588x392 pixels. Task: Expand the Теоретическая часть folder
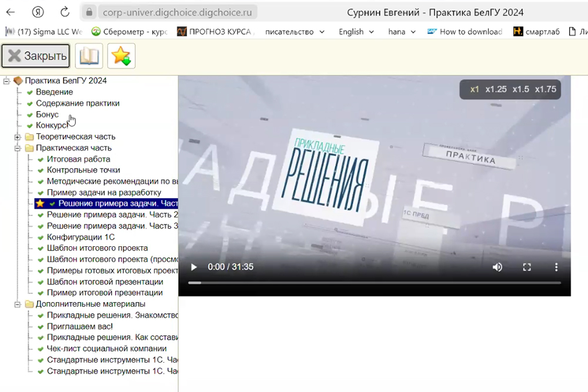tap(18, 137)
